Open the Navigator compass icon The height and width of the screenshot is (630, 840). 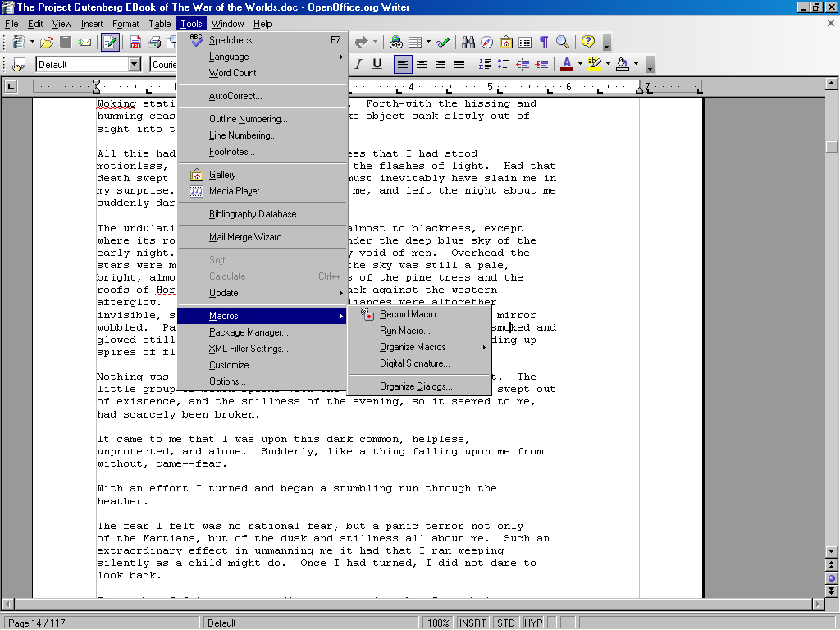tap(487, 42)
